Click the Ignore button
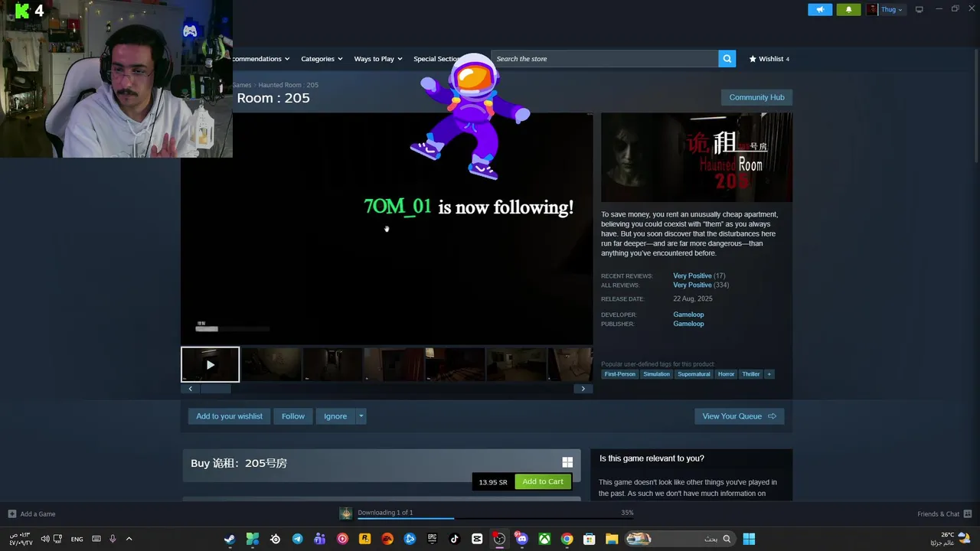Viewport: 980px width, 551px height. [x=335, y=416]
